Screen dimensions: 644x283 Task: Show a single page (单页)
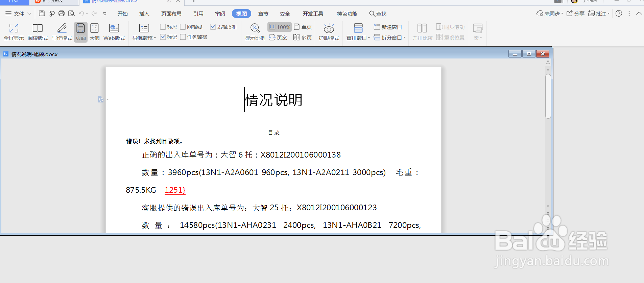tap(303, 27)
